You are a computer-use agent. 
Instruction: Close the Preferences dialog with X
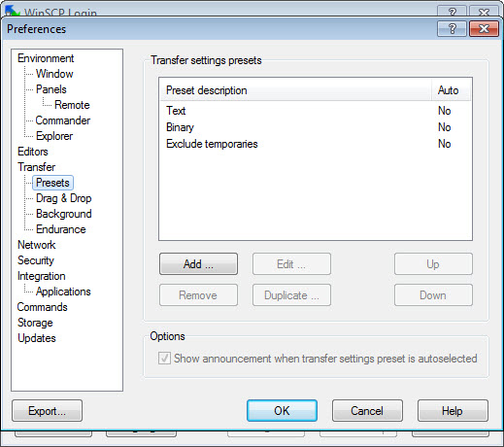pos(484,29)
